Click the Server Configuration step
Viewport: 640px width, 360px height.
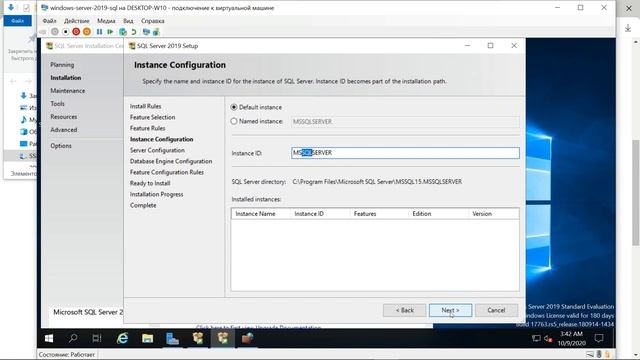pyautogui.click(x=157, y=150)
